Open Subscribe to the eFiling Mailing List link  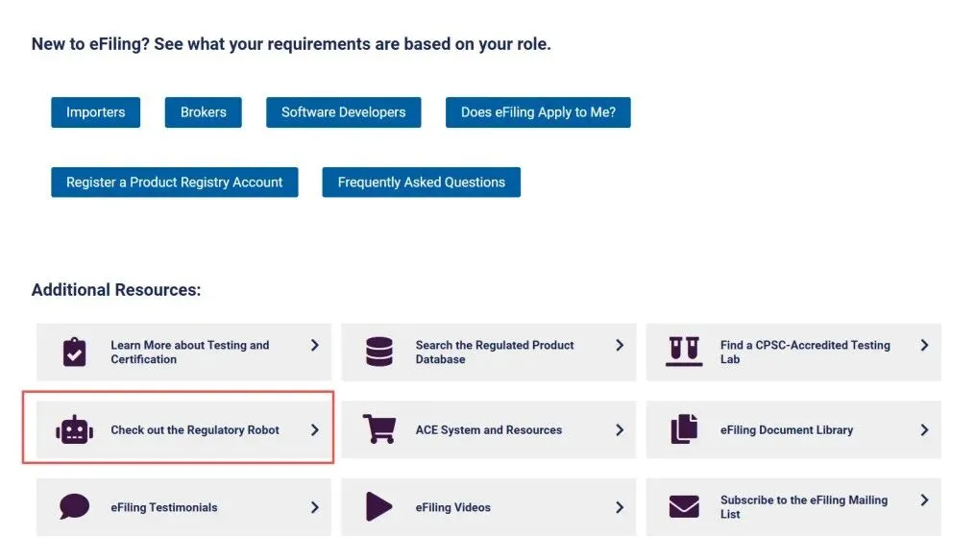(804, 506)
